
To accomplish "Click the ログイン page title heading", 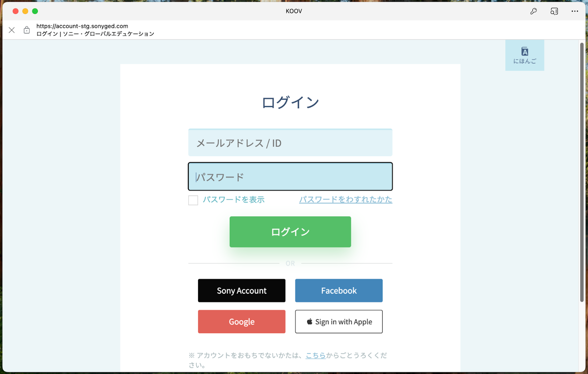I will tap(290, 101).
